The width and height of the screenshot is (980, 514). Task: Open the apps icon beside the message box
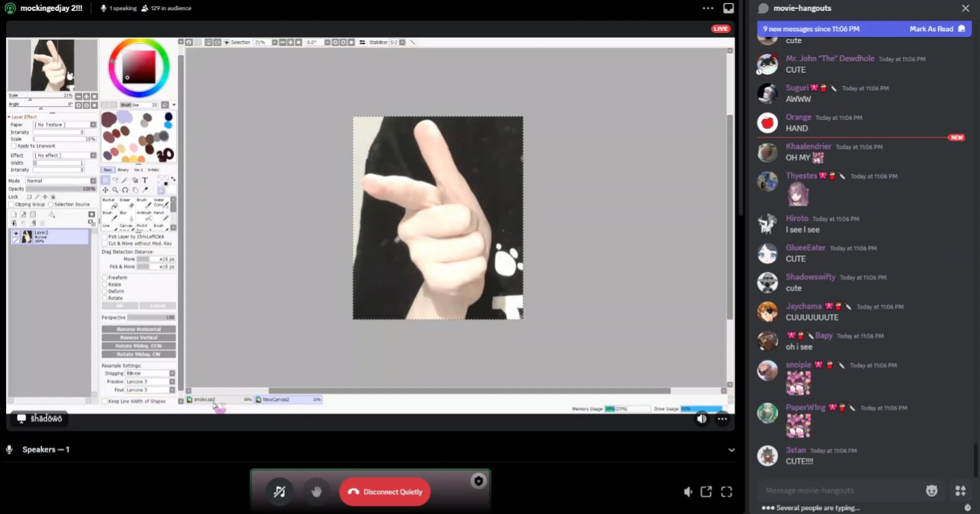click(960, 491)
